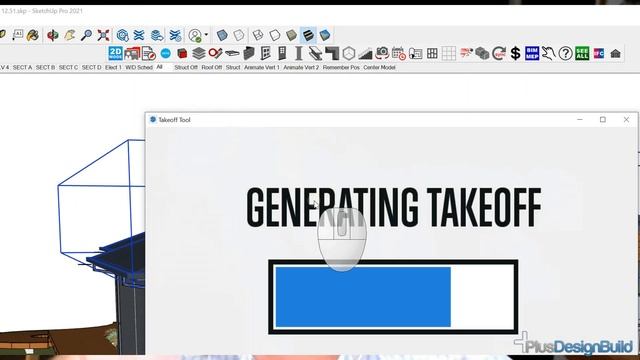
Task: Select the Paint Bucket tool
Action: (x=33, y=35)
